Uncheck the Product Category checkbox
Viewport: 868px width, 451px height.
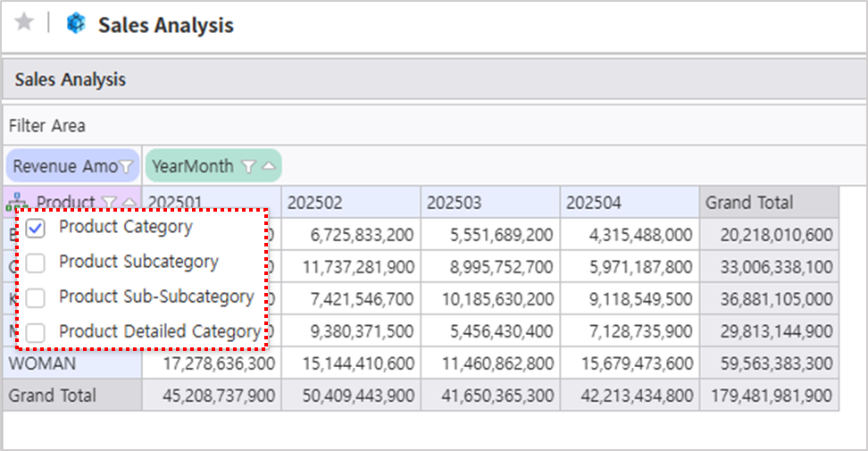point(36,228)
